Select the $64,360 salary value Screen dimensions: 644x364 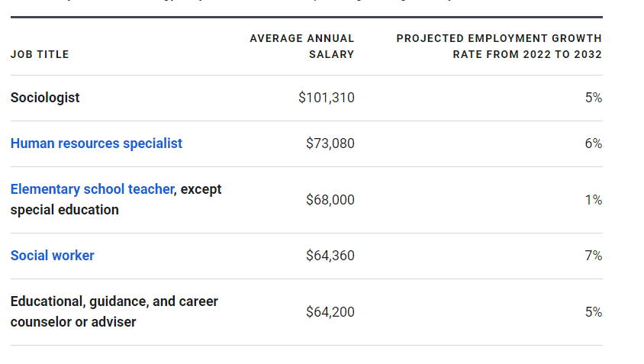pyautogui.click(x=330, y=256)
